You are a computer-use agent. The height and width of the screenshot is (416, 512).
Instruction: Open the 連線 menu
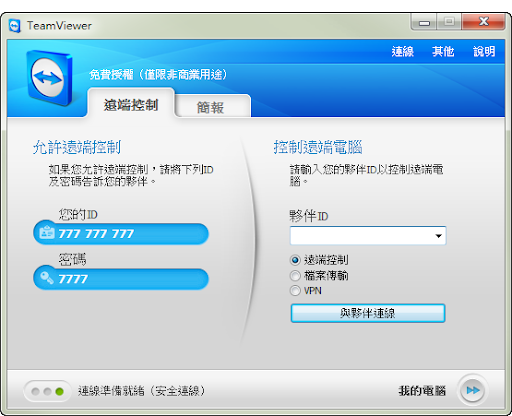coord(403,51)
